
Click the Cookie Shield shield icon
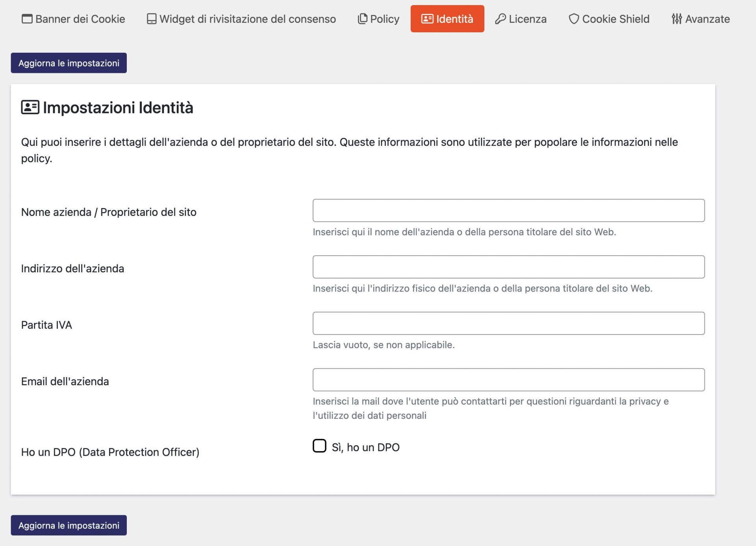tap(574, 19)
